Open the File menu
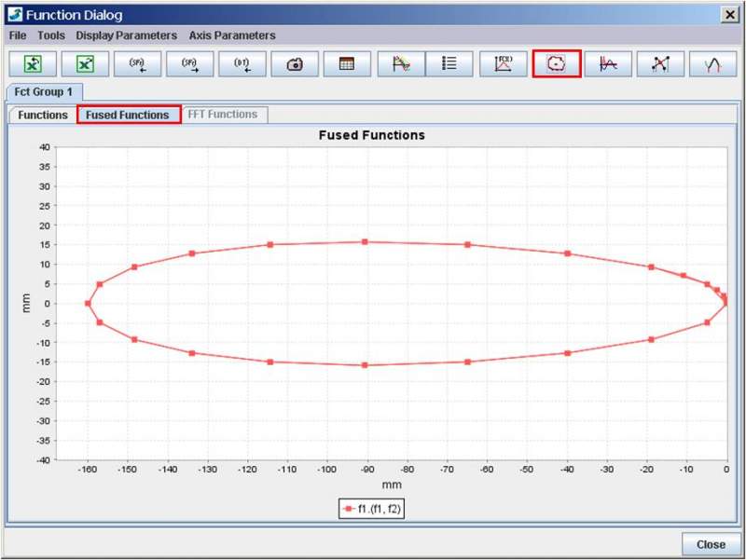This screenshot has height=560, width=746. (18, 35)
